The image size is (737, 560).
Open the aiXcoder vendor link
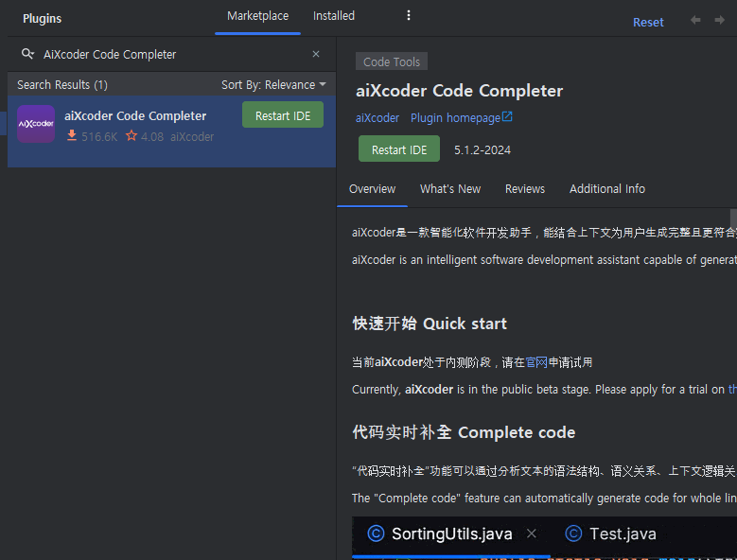(x=377, y=118)
